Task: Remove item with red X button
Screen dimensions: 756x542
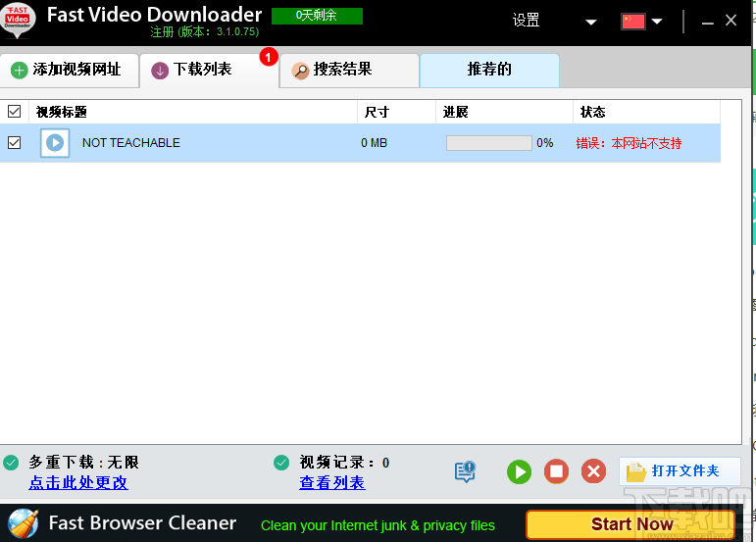Action: point(593,471)
